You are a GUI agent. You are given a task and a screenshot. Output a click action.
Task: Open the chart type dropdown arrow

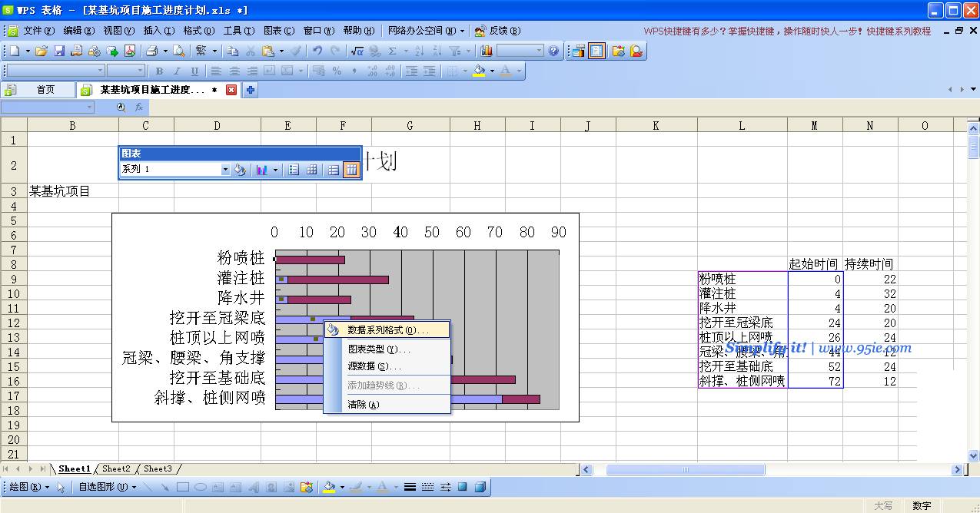[x=275, y=170]
